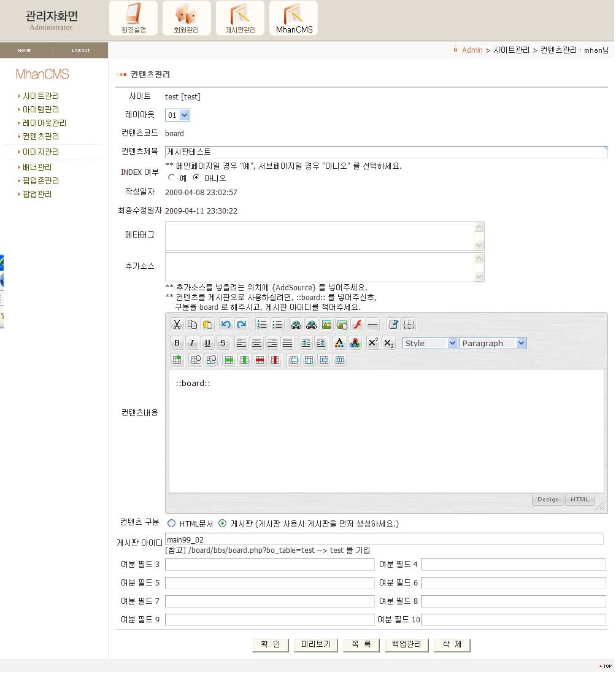Viewport: 616px width, 680px height.
Task: Select '예' for INDEX 여부
Action: [172, 178]
